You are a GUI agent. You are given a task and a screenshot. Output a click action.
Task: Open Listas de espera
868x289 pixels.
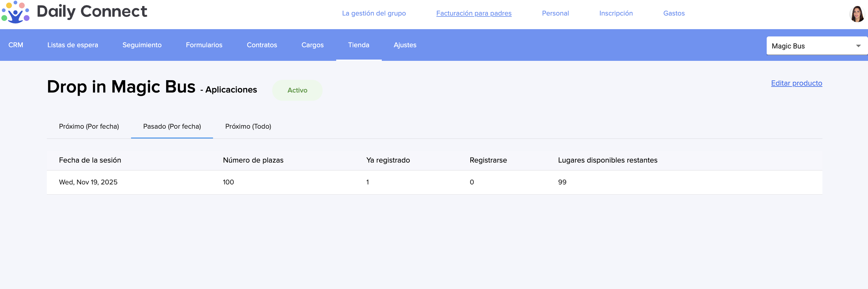(73, 45)
